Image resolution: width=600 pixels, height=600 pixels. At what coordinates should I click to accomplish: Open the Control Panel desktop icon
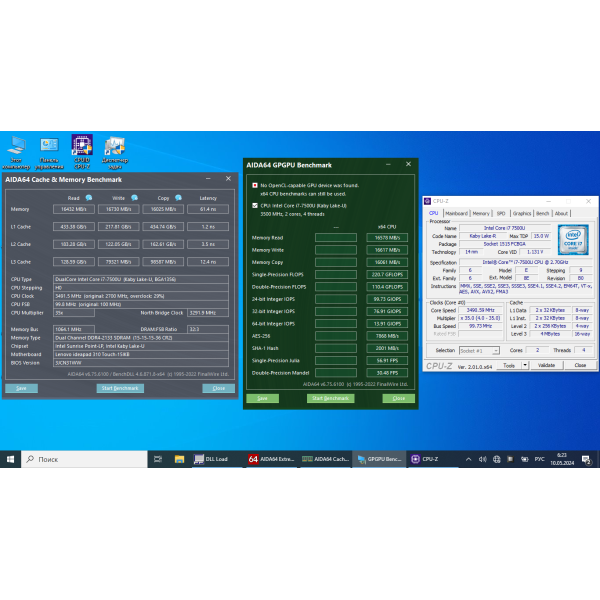click(49, 152)
